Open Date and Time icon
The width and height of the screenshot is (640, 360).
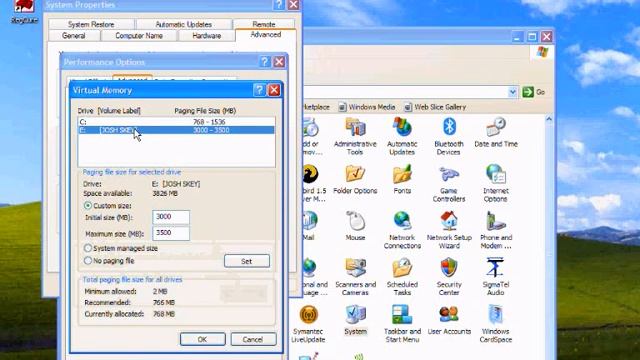pyautogui.click(x=496, y=127)
